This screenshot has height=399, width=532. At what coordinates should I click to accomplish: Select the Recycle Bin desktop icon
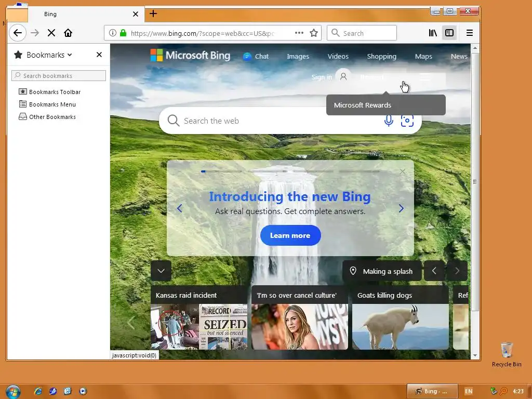tap(507, 354)
